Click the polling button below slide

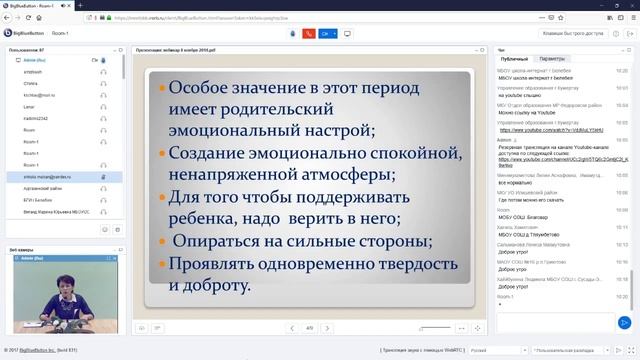[x=157, y=328]
